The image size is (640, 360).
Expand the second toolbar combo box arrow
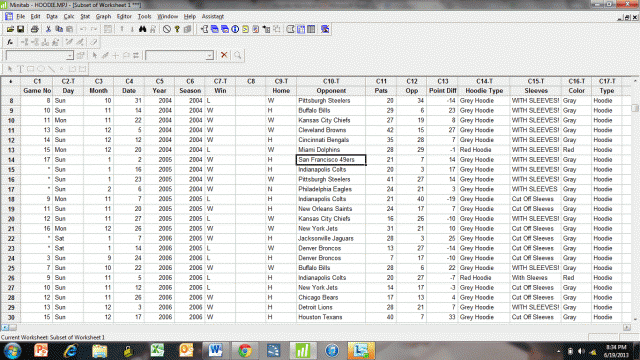coord(209,56)
